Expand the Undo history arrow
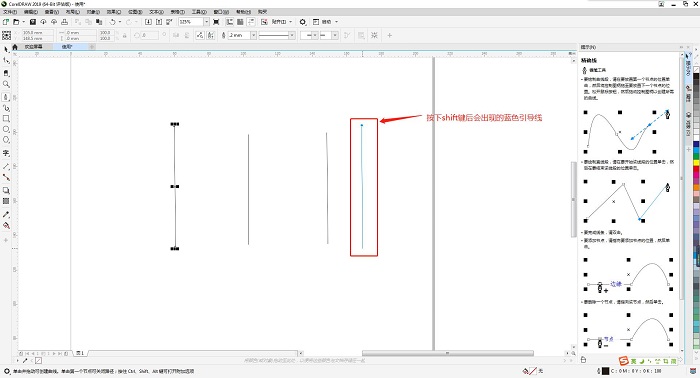 point(120,21)
